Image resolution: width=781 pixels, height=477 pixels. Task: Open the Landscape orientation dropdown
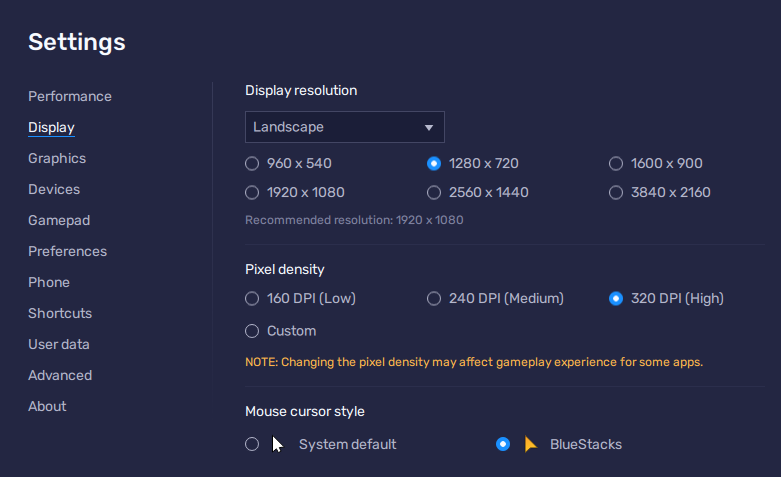[345, 127]
